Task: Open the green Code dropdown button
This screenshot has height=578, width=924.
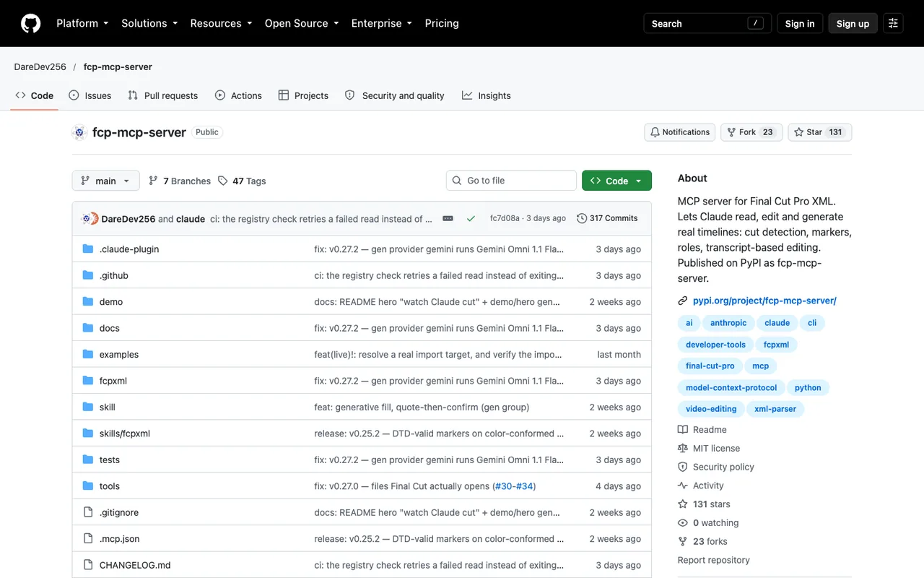Action: [x=616, y=181]
